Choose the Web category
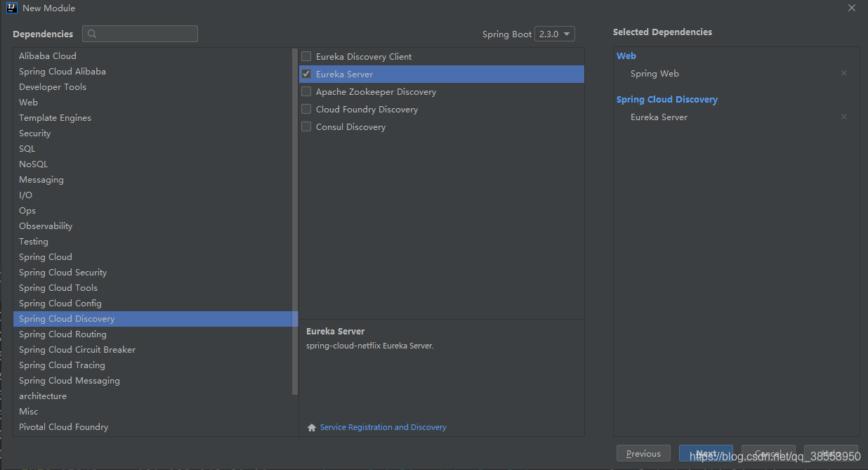 (152, 103)
